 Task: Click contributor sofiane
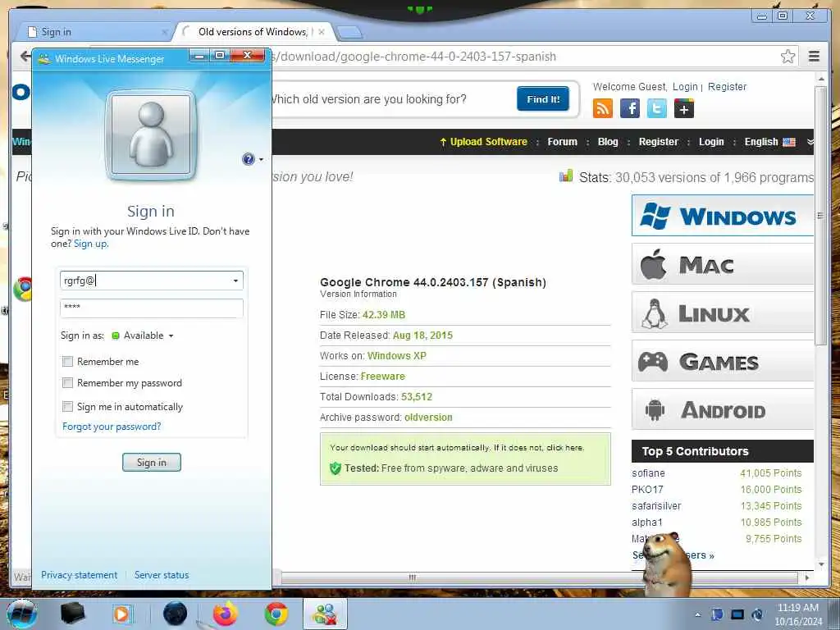click(x=648, y=473)
